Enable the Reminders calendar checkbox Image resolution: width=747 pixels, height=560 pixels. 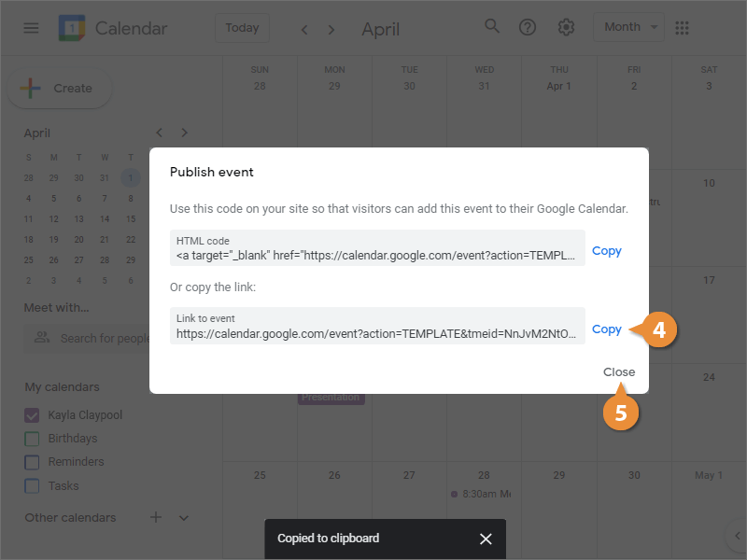tap(32, 462)
